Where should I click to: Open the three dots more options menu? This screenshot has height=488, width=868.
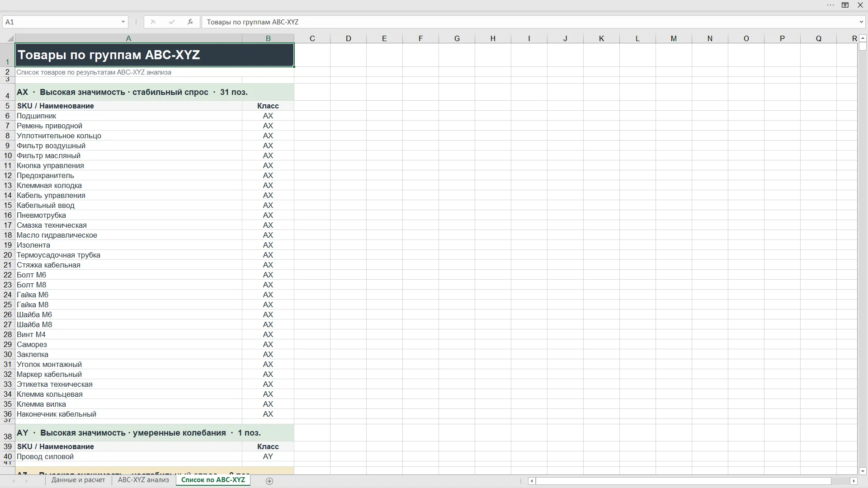[x=830, y=5]
